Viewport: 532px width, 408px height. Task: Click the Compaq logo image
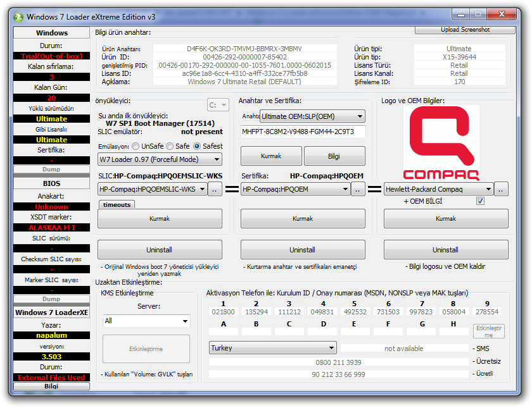point(441,143)
